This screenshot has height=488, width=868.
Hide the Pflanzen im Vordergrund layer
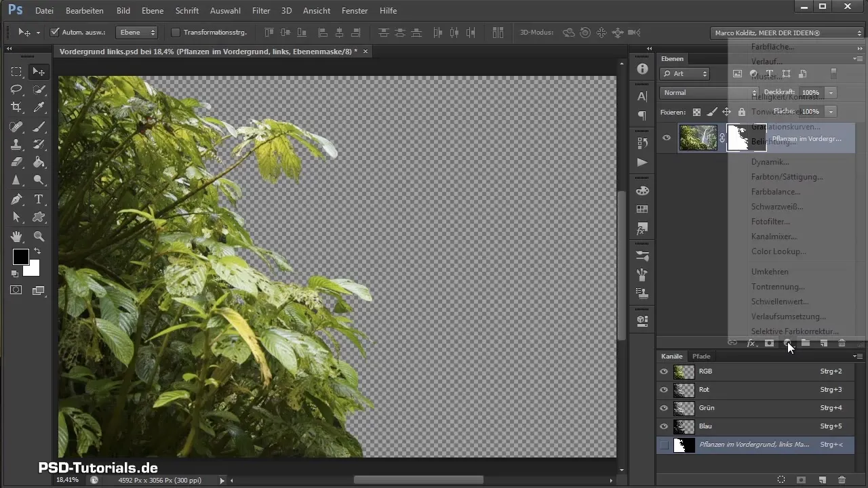[x=667, y=138]
